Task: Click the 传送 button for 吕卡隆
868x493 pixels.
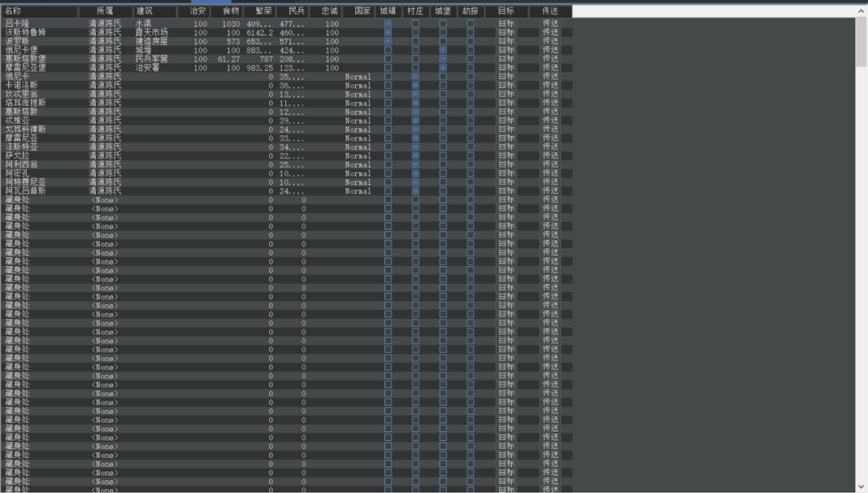Action: [x=550, y=24]
